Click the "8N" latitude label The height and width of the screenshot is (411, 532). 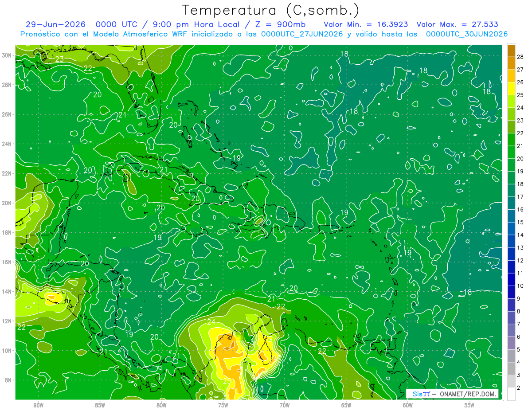pyautogui.click(x=9, y=380)
